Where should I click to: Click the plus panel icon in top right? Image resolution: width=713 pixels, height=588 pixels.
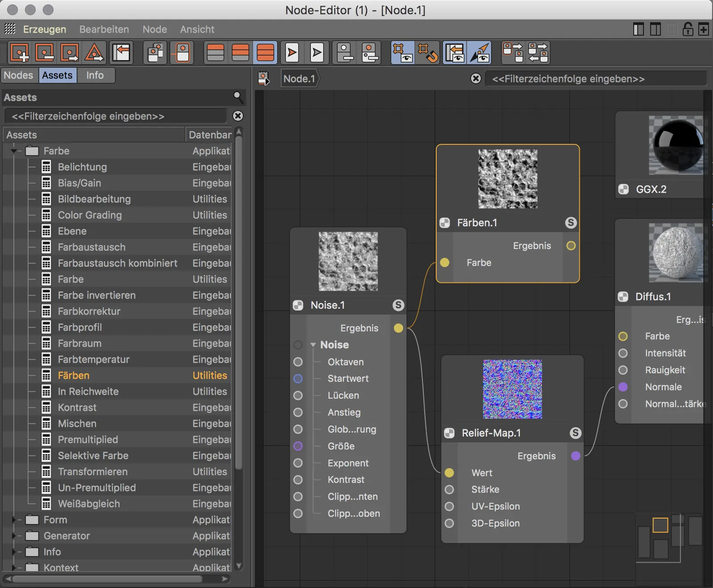pos(704,29)
